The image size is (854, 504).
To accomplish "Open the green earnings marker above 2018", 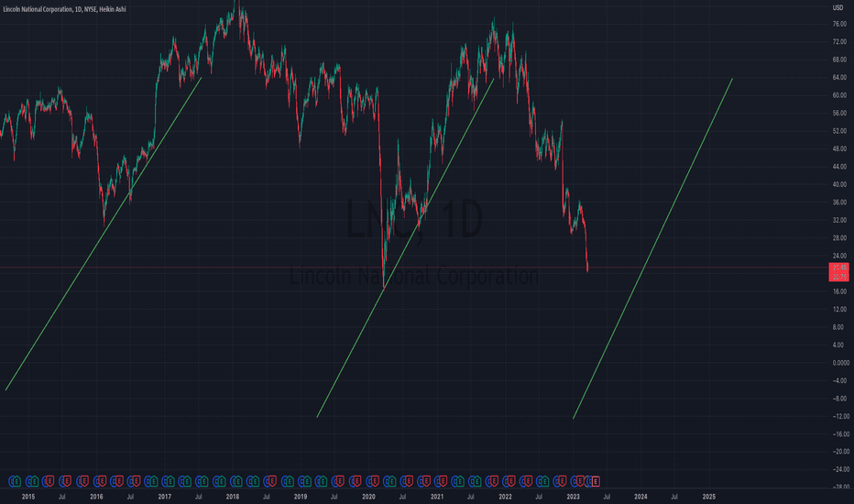I will pos(237,481).
